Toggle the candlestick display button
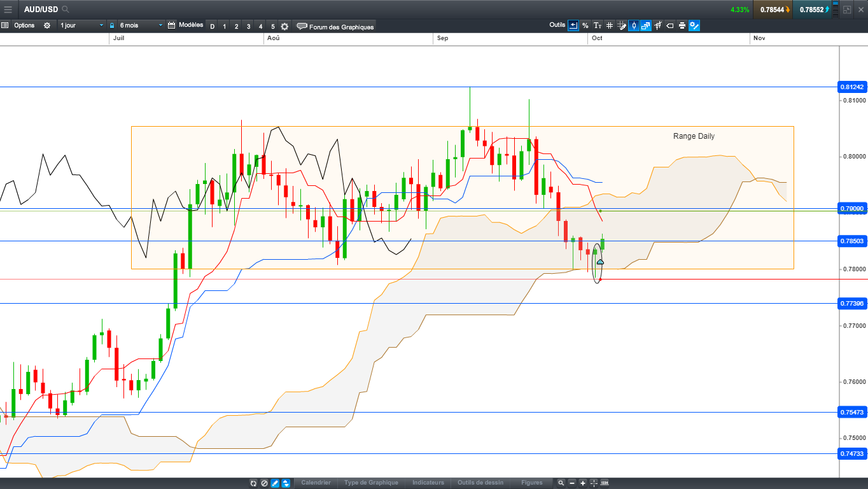 pyautogui.click(x=634, y=25)
